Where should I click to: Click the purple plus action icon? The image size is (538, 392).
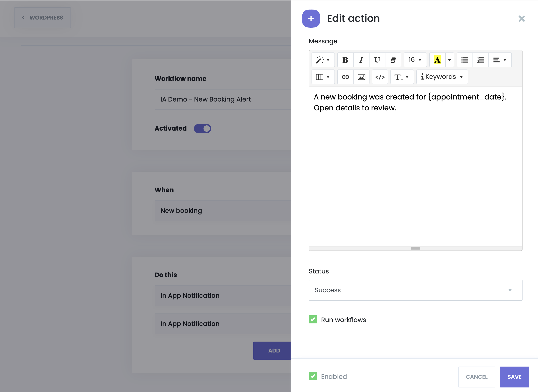(311, 18)
